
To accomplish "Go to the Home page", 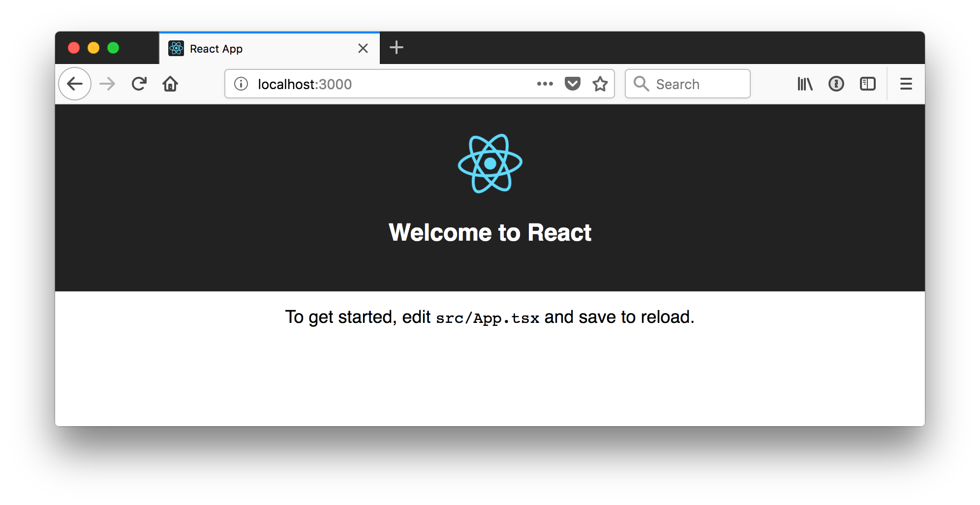I will [170, 84].
